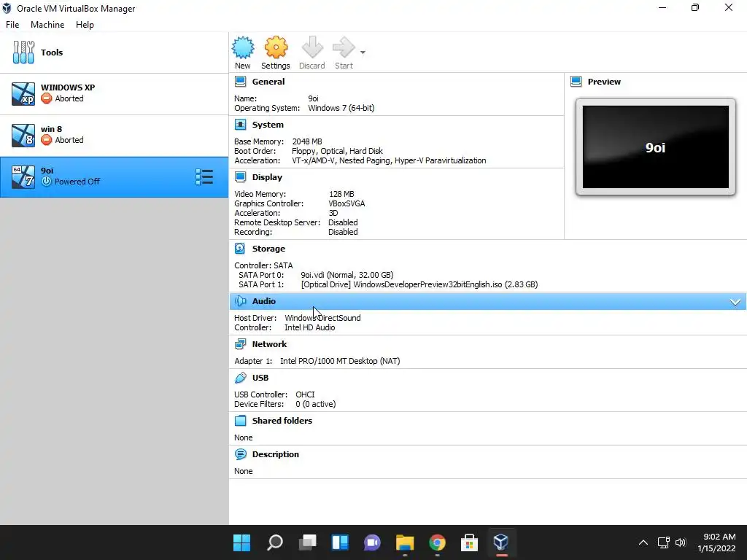Click the Intel PRO/1000 MT Desktop adapter text
The width and height of the screenshot is (747, 560).
(x=340, y=361)
